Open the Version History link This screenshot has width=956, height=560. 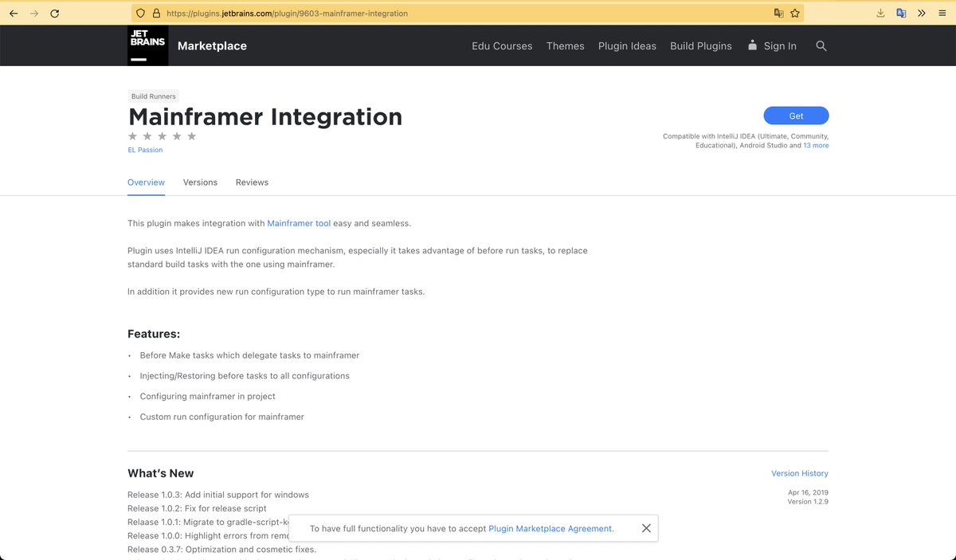pyautogui.click(x=800, y=473)
